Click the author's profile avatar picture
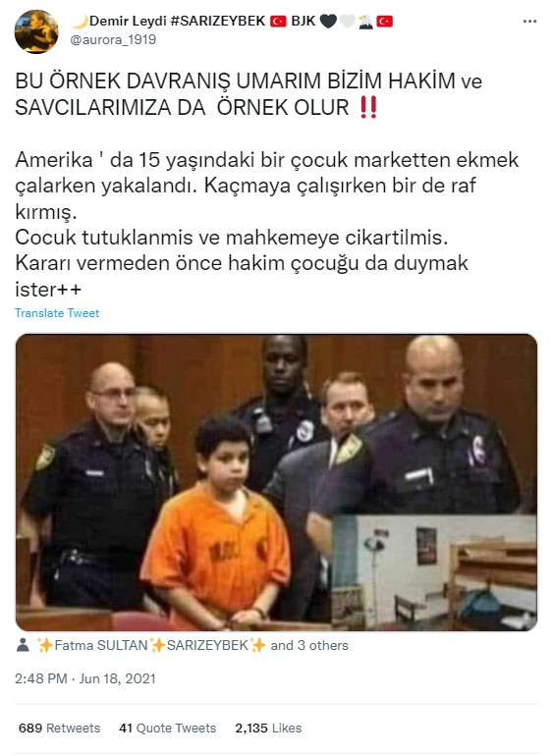The width and height of the screenshot is (553, 756). click(x=36, y=30)
